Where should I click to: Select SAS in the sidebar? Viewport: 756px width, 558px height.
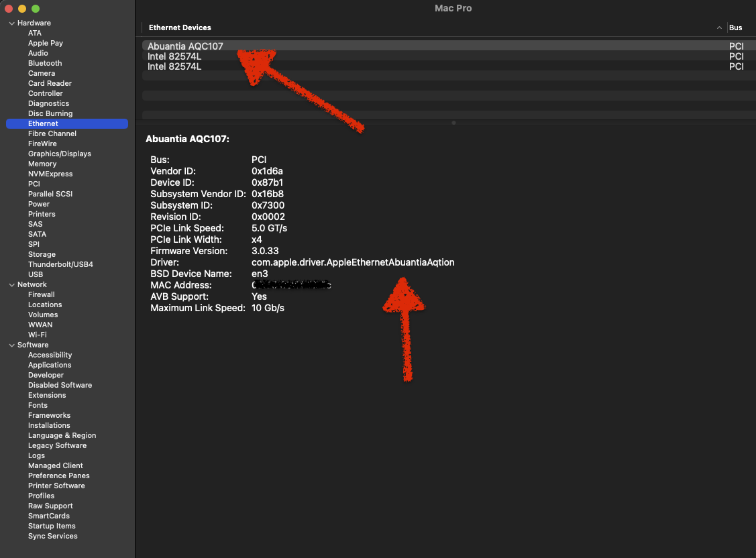(x=35, y=225)
